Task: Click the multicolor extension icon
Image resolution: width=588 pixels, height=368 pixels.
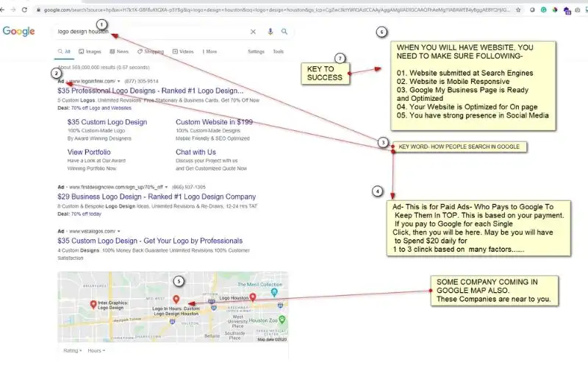Action: coord(555,10)
